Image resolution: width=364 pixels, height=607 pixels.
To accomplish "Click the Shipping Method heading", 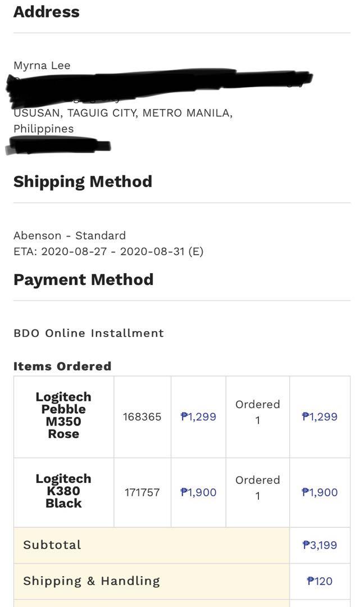I will coord(83,182).
